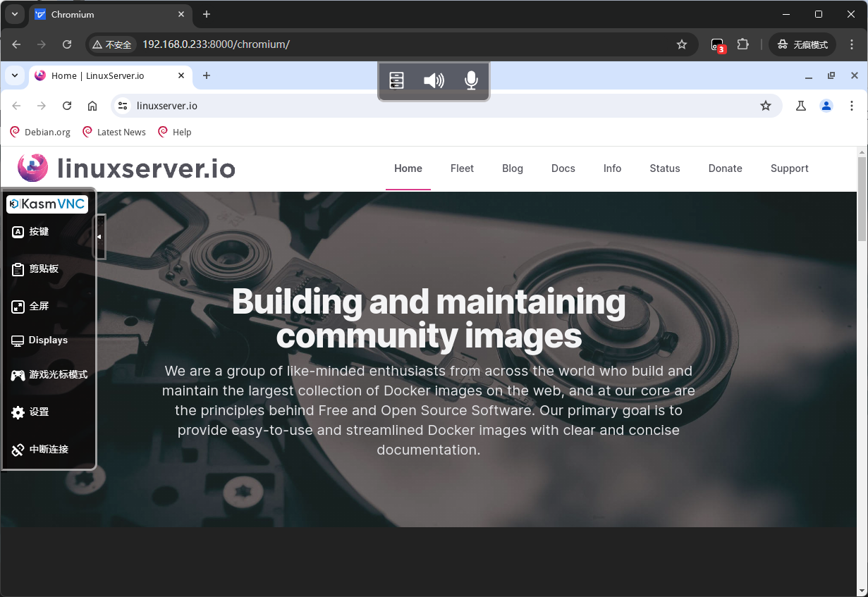Open the inner tab search dropdown
This screenshot has width=868, height=597.
point(14,75)
